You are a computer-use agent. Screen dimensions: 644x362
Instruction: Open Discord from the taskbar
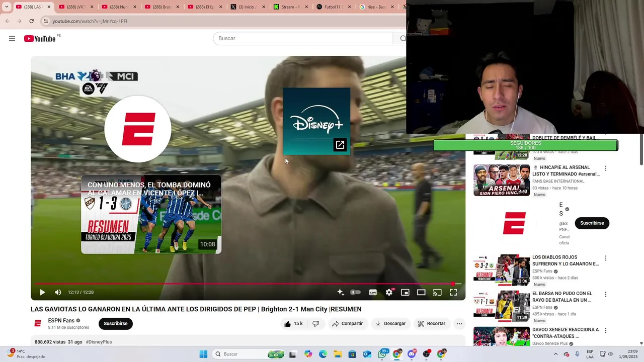[412, 354]
